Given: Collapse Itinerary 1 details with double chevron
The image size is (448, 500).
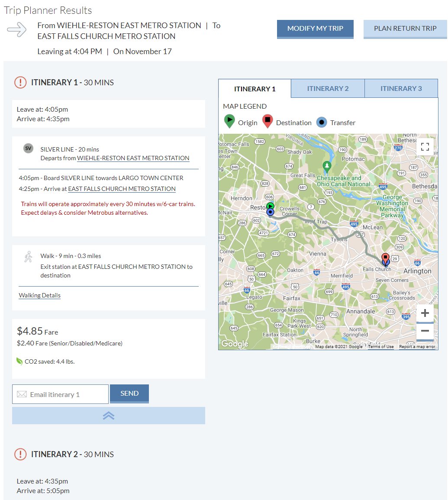Looking at the screenshot, I should tap(108, 416).
